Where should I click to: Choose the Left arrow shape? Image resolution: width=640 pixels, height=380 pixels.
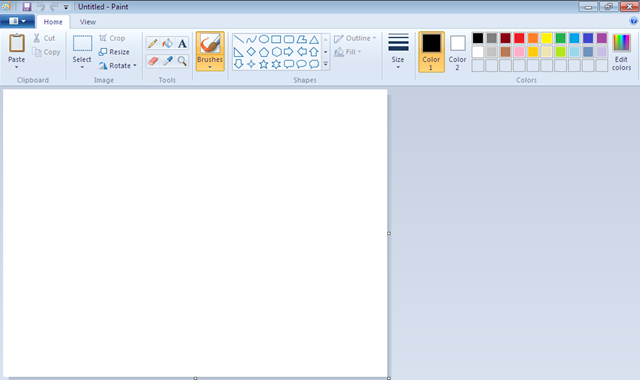coord(302,52)
